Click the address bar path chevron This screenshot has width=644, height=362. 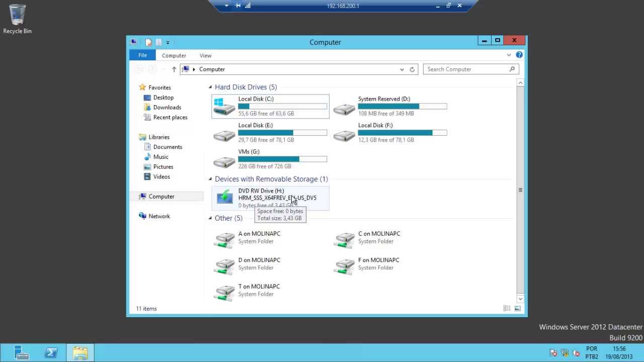coord(194,69)
